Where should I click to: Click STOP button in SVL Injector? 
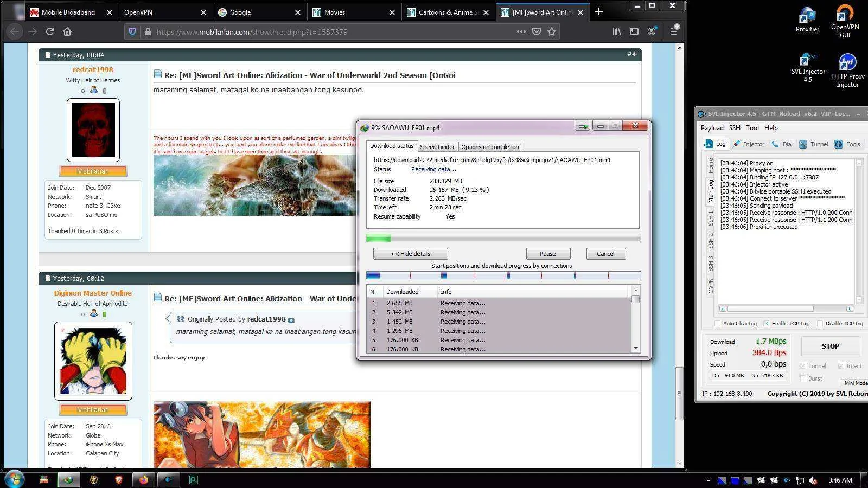pyautogui.click(x=830, y=346)
